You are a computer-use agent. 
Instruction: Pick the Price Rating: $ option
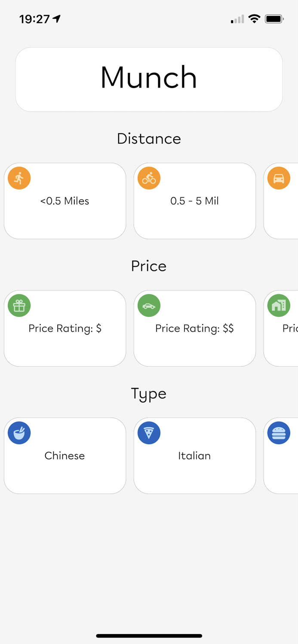point(65,328)
